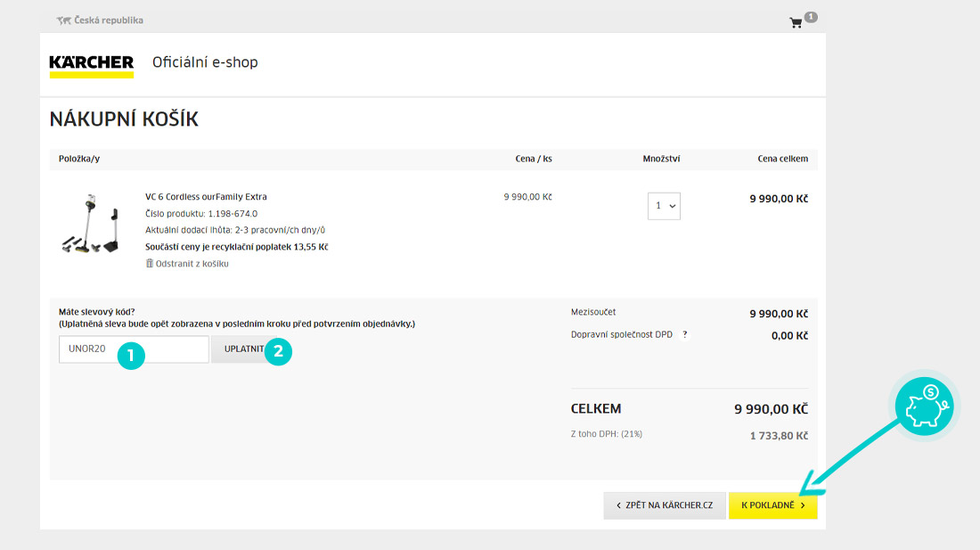This screenshot has height=550, width=980.
Task: Click the cart item count badge
Action: (x=811, y=16)
